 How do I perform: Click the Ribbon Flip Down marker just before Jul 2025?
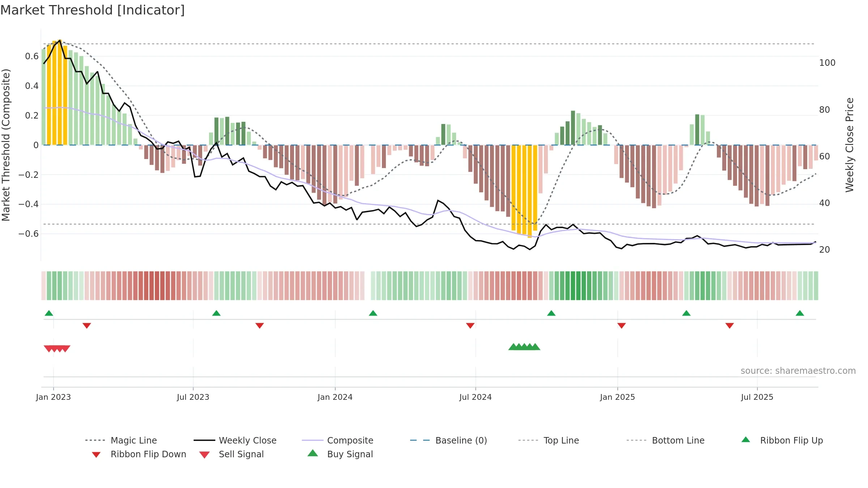coord(729,326)
